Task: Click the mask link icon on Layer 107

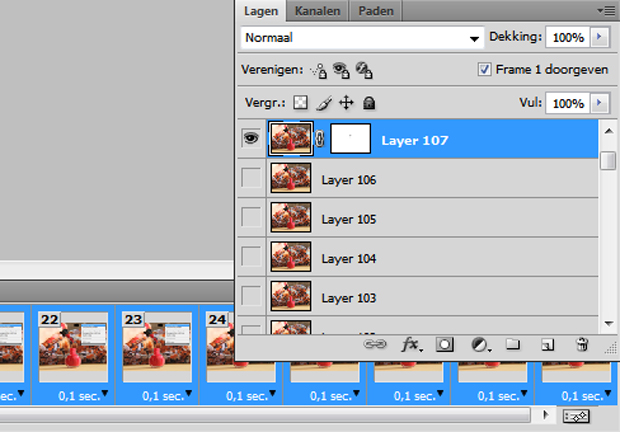Action: click(x=319, y=139)
